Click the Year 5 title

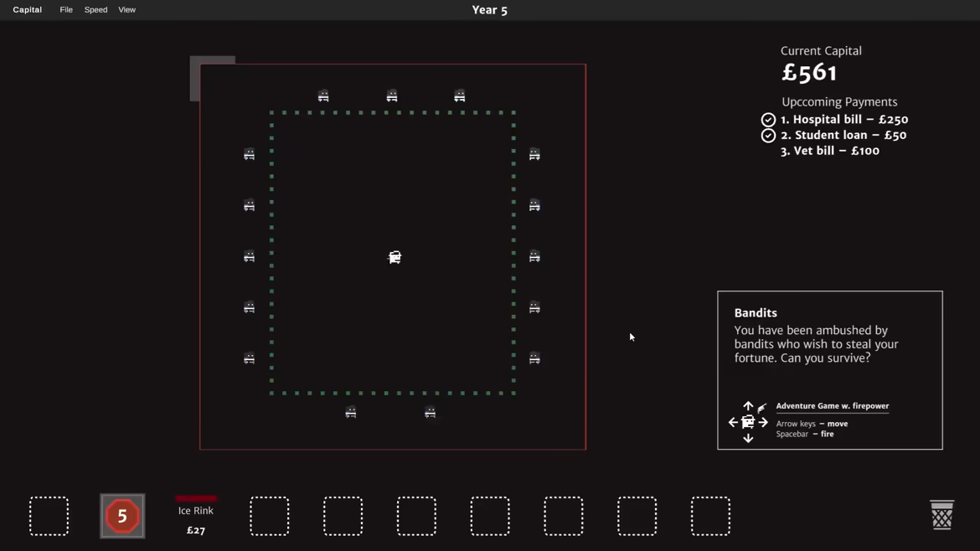click(x=489, y=10)
